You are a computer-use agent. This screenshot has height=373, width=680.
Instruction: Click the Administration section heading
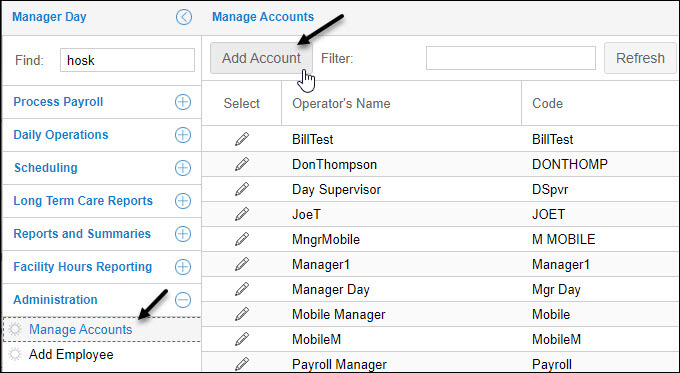point(55,300)
